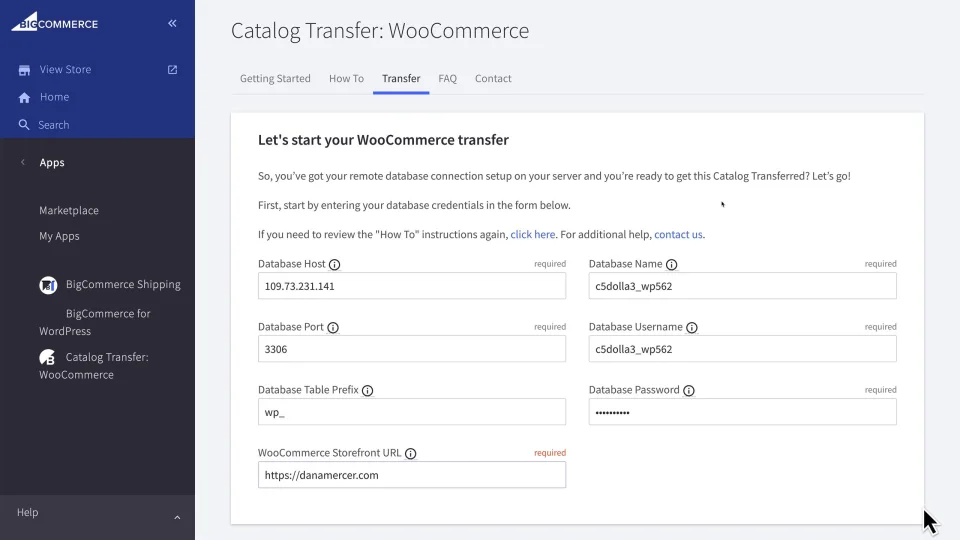Click the Database Port info icon
Viewport: 960px width, 540px height.
click(x=333, y=328)
